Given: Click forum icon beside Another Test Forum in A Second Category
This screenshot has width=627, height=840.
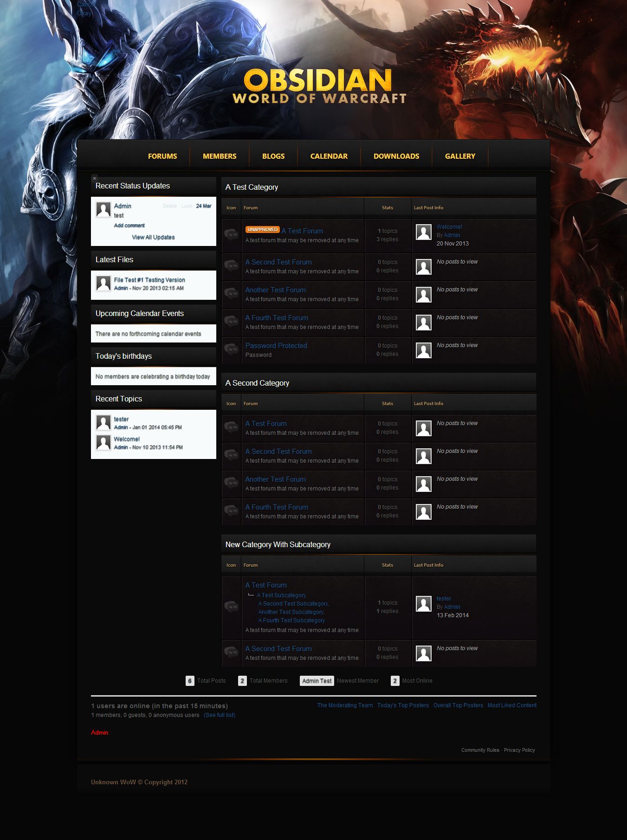Looking at the screenshot, I should [231, 483].
